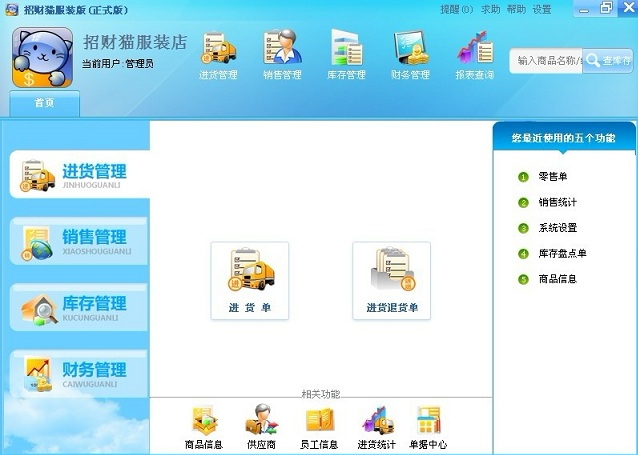Click the 招财猫服装店 shop name
638x455 pixels.
pos(135,42)
